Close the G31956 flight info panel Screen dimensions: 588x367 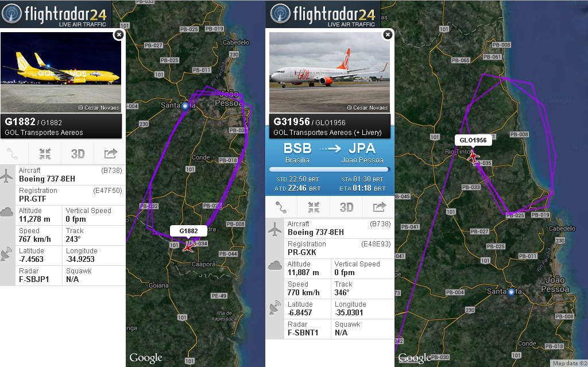(388, 35)
